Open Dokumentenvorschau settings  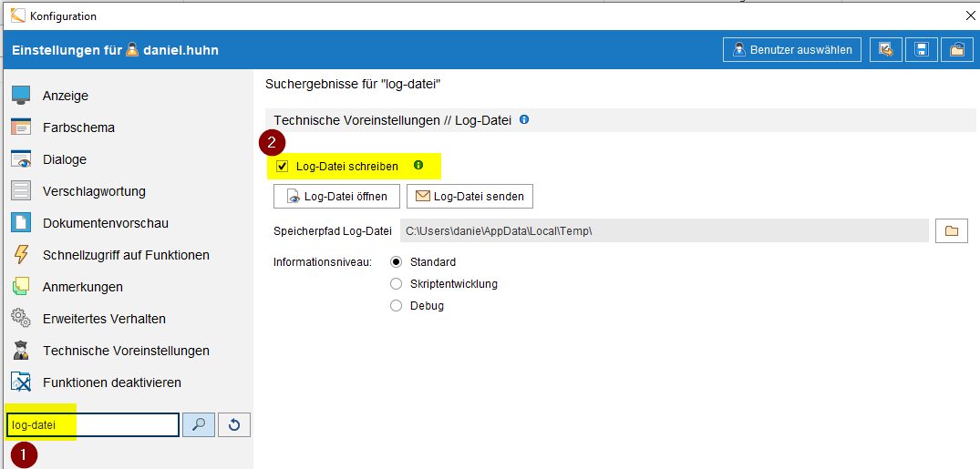(106, 223)
